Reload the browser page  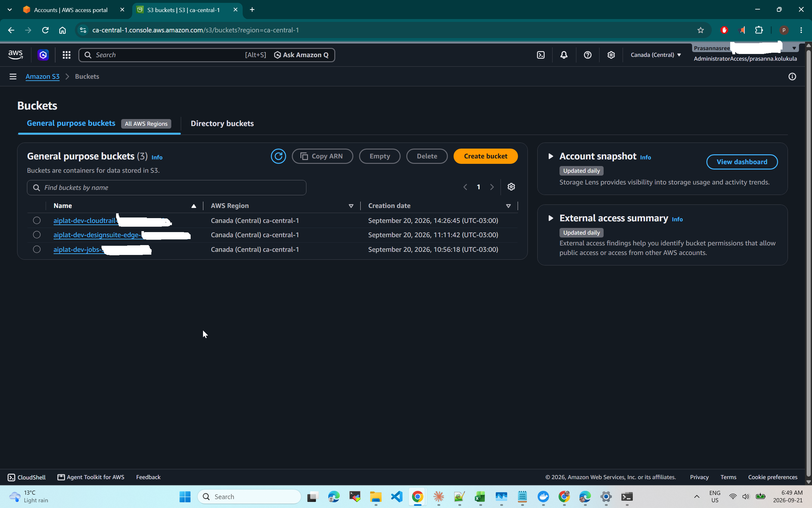(x=45, y=30)
